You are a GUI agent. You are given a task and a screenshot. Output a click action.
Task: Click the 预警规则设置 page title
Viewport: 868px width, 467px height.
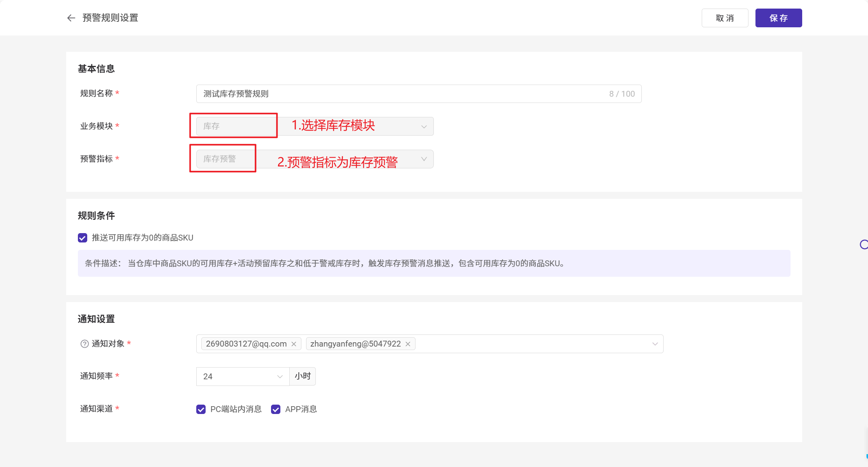(111, 18)
